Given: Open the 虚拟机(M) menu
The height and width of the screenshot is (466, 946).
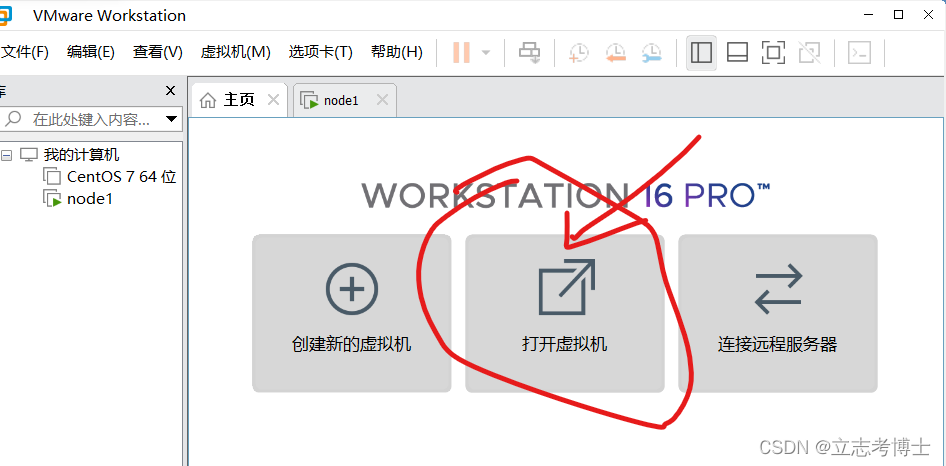Looking at the screenshot, I should point(235,52).
